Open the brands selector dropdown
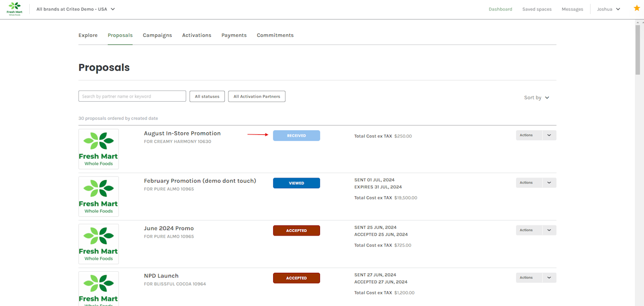644x306 pixels. [x=76, y=9]
